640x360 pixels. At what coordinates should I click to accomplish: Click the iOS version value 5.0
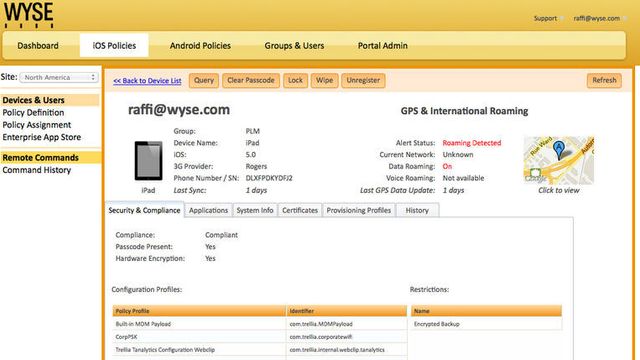pos(250,155)
